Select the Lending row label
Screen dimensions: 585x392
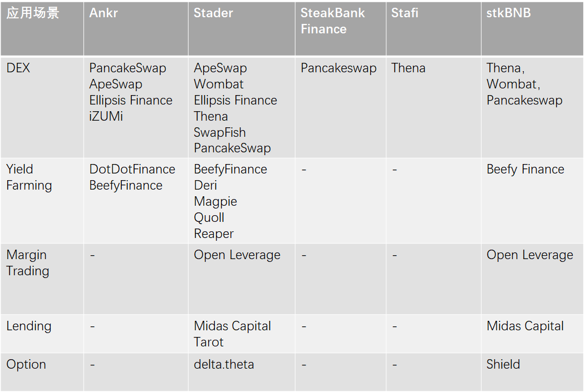[x=29, y=326]
